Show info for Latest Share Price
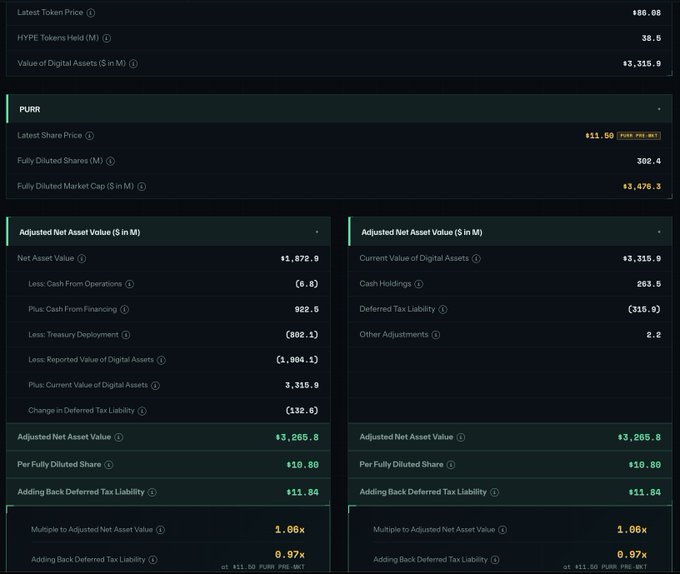The width and height of the screenshot is (680, 574). click(x=90, y=136)
